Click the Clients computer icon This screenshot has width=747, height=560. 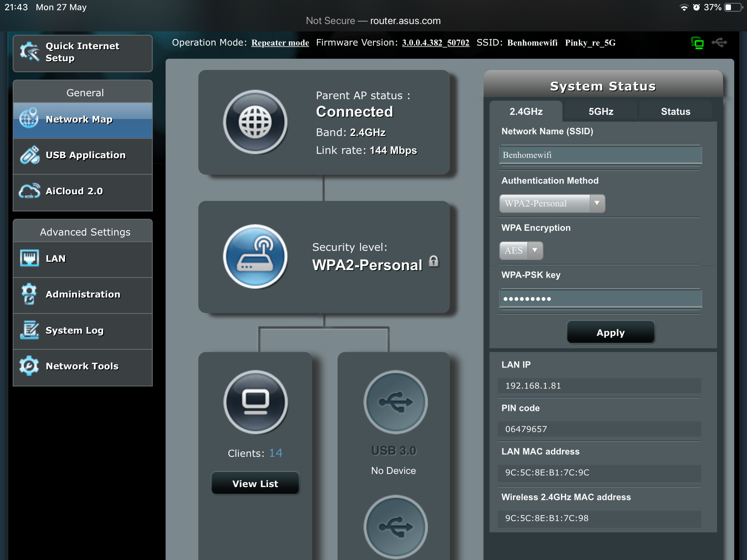[255, 402]
